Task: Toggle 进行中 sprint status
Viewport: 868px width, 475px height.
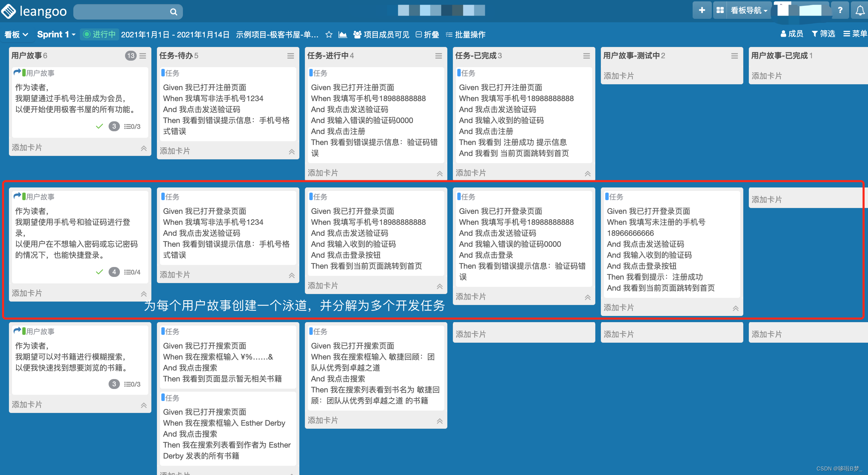Action: click(x=100, y=35)
